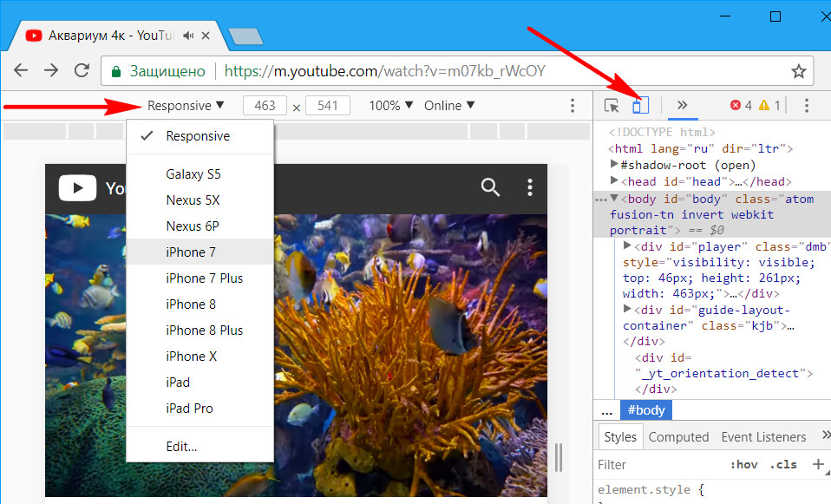
Task: Open the red error count indicator
Action: click(x=742, y=106)
